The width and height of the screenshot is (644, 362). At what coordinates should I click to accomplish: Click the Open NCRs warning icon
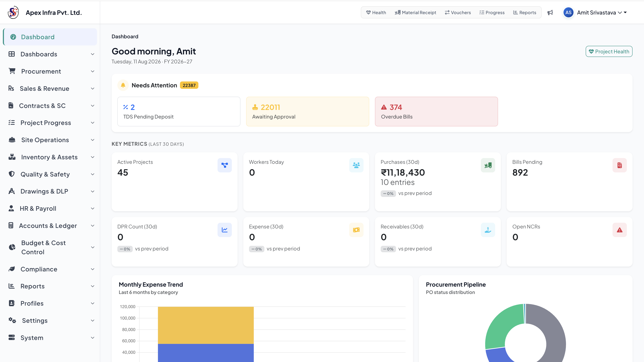tap(619, 230)
